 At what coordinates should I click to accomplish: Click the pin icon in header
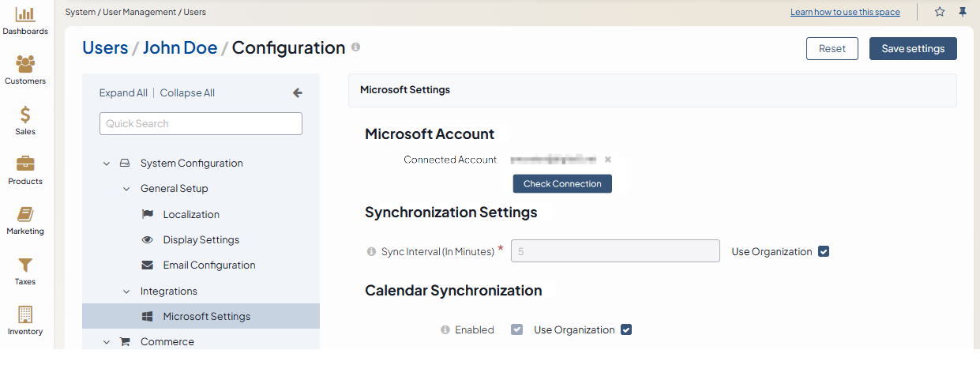point(963,12)
